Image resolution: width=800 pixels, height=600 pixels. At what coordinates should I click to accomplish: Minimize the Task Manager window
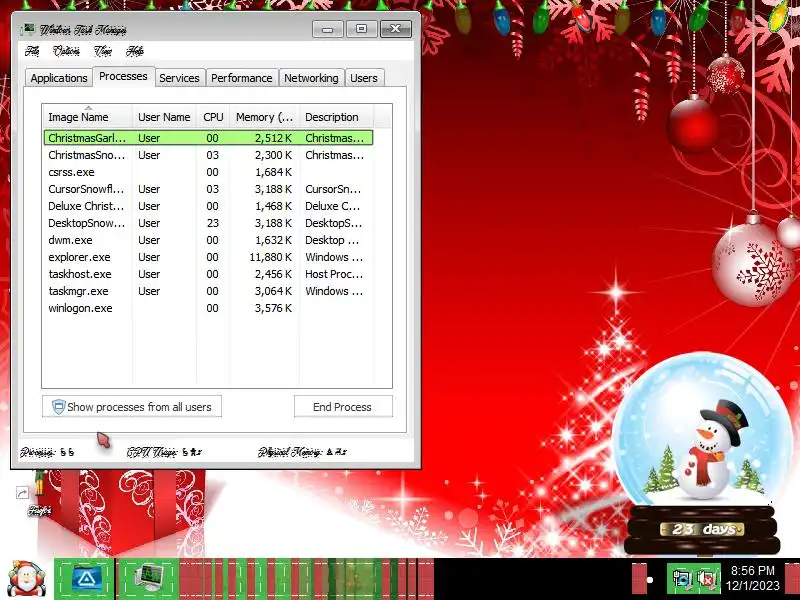(x=328, y=29)
